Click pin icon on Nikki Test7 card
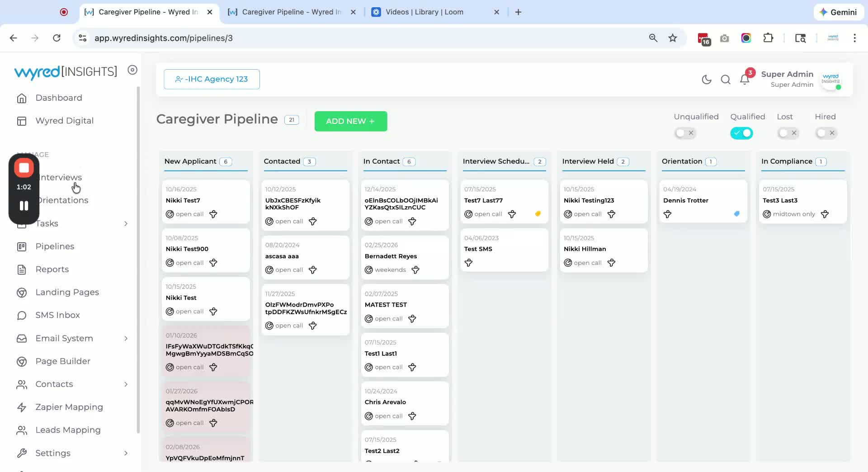 [213, 214]
